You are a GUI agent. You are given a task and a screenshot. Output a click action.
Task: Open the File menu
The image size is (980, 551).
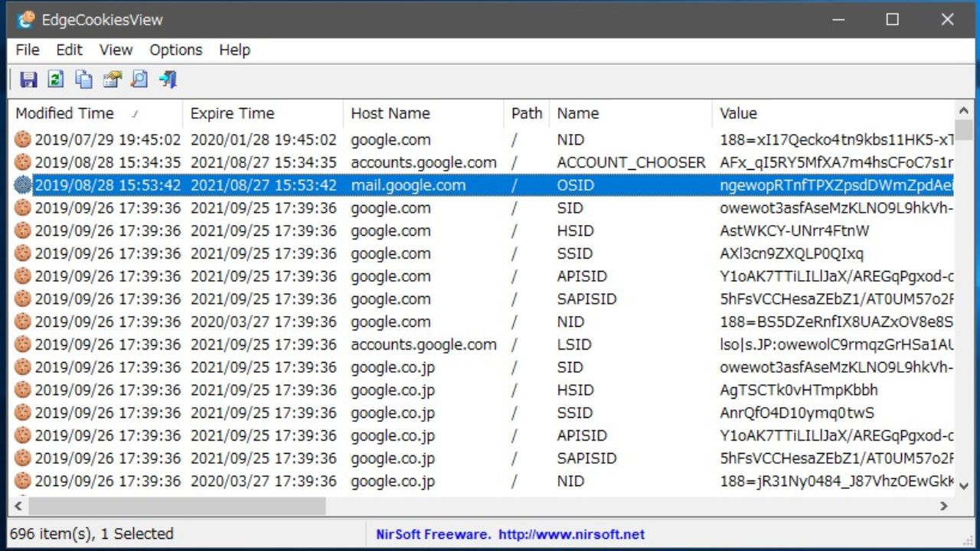pyautogui.click(x=28, y=50)
